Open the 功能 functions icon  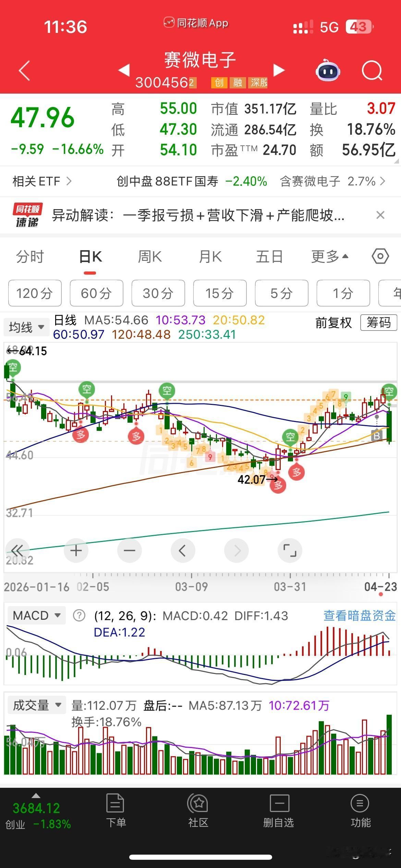click(x=360, y=810)
